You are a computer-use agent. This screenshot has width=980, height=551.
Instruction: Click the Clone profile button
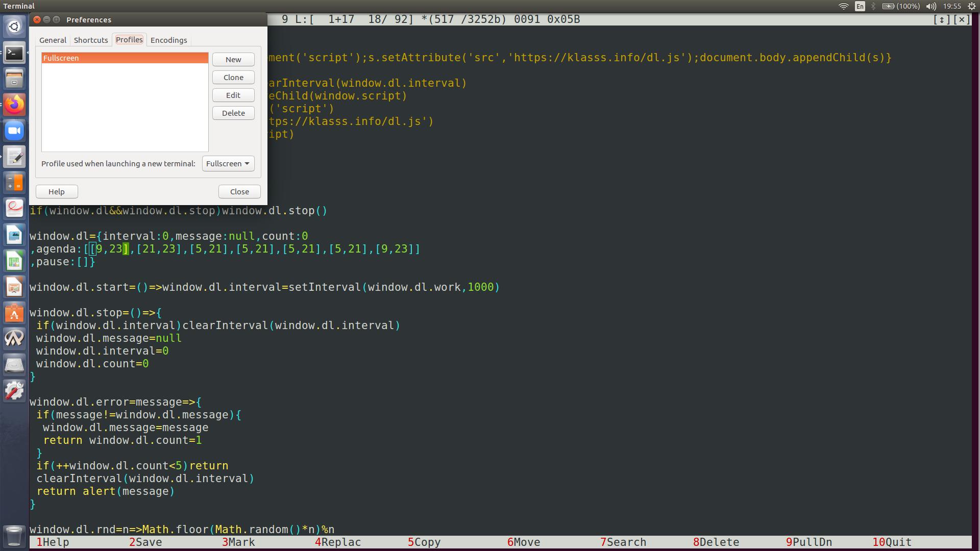point(233,78)
